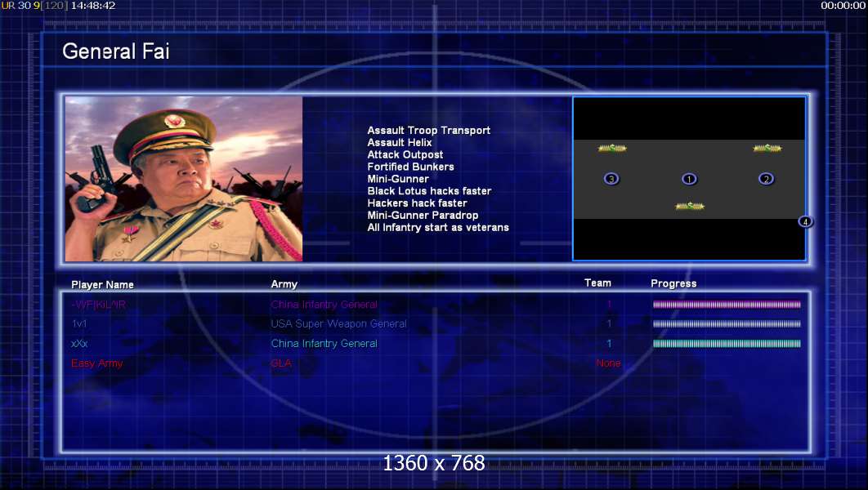Image resolution: width=868 pixels, height=490 pixels.
Task: Select player name 'Easy Army'
Action: [x=97, y=363]
